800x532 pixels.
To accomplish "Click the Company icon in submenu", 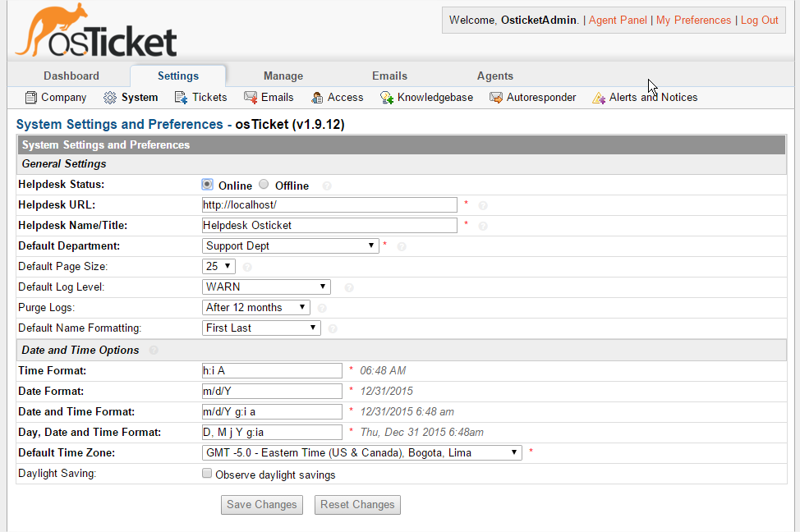I will 31,98.
